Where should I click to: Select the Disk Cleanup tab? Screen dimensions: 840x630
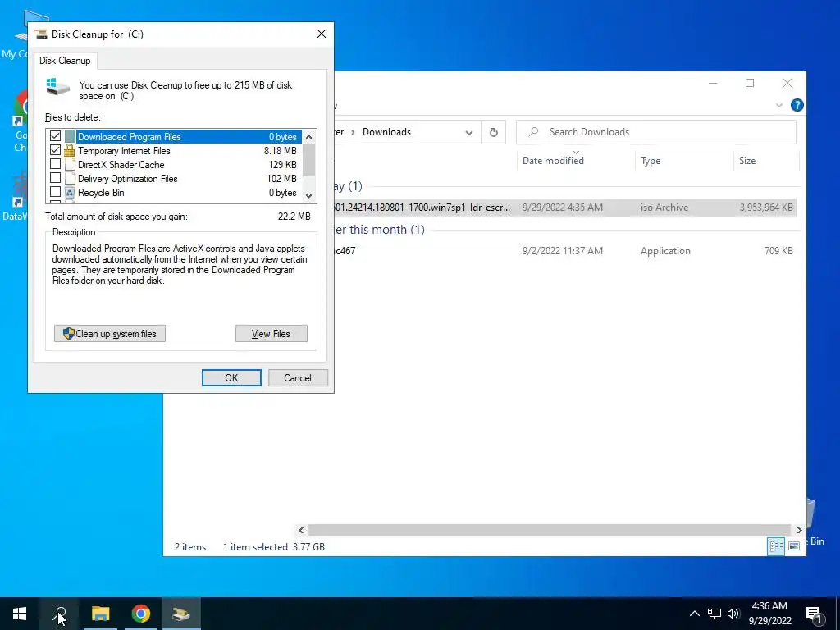pyautogui.click(x=65, y=61)
